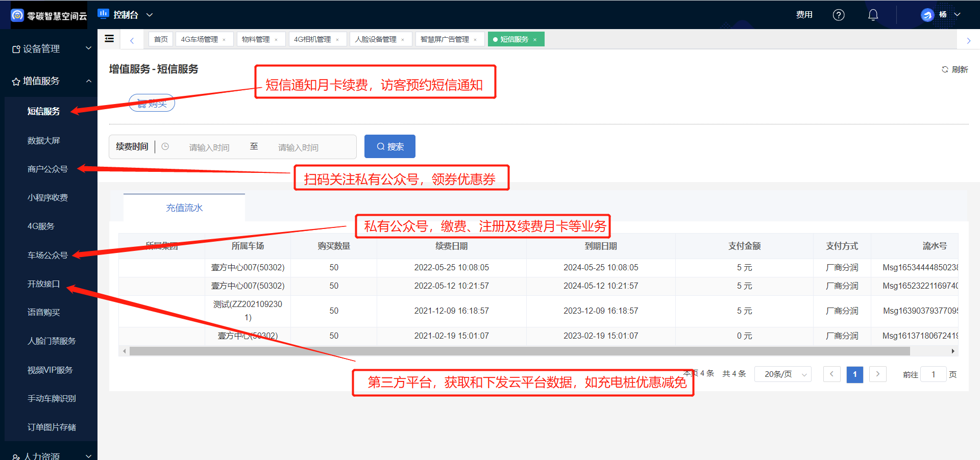Click the 支付金额 column header
980x460 pixels.
[744, 246]
